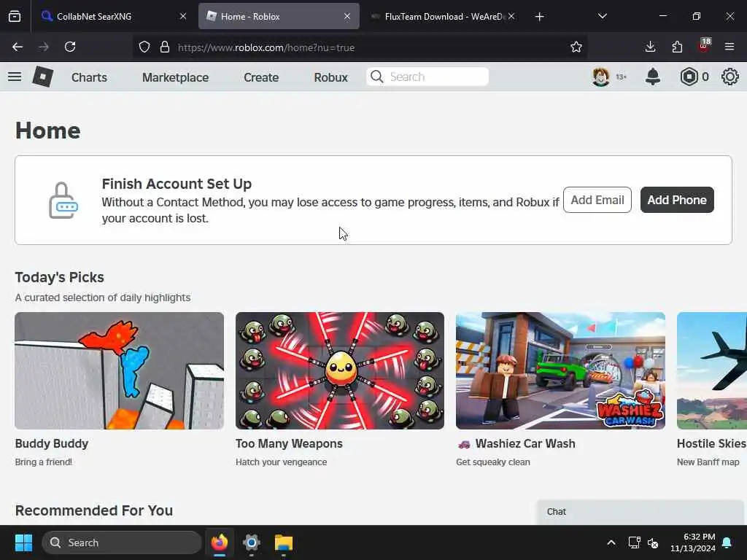Click the Recommended For You heading
The height and width of the screenshot is (560, 747).
coord(94,510)
